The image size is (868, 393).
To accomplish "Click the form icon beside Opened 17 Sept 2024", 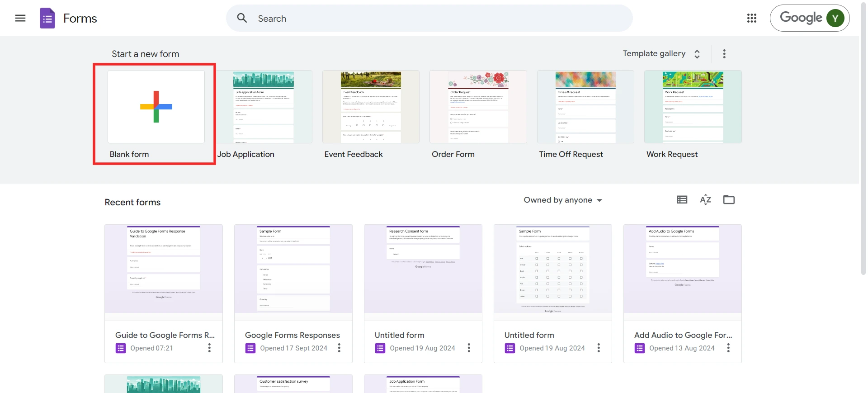I will [x=250, y=348].
